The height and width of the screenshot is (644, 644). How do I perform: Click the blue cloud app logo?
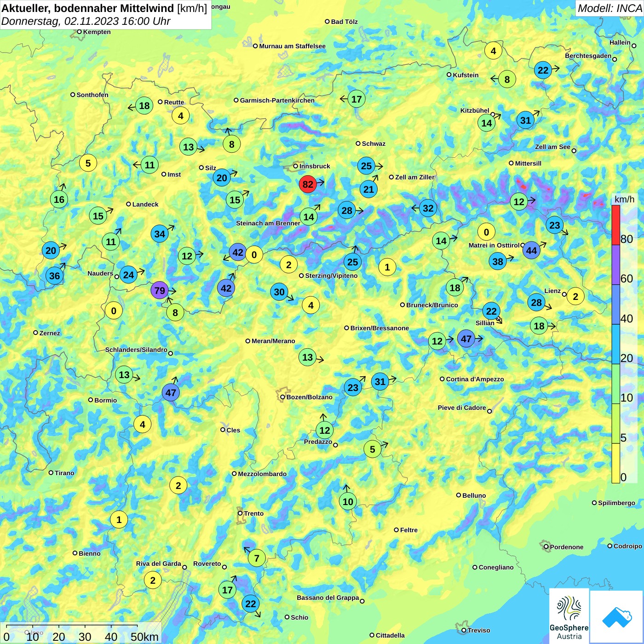pyautogui.click(x=616, y=617)
